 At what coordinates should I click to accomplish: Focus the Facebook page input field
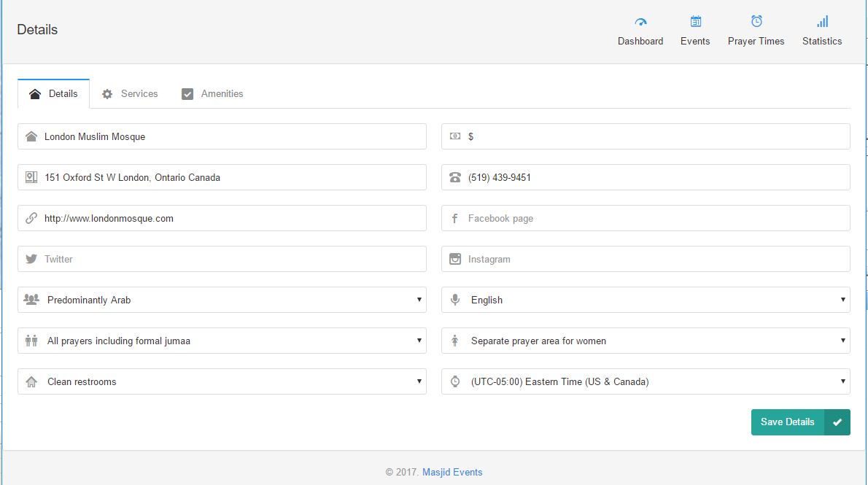(x=646, y=218)
